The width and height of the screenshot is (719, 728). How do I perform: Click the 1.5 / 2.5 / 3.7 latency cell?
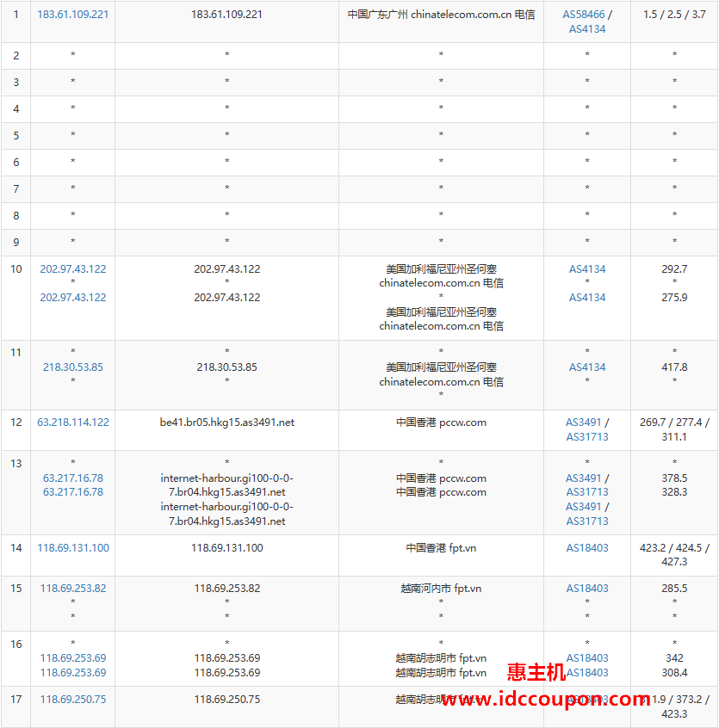(674, 15)
